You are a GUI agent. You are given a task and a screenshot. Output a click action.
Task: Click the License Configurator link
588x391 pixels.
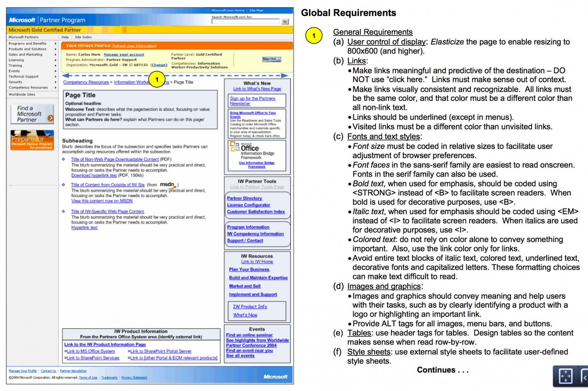point(249,205)
